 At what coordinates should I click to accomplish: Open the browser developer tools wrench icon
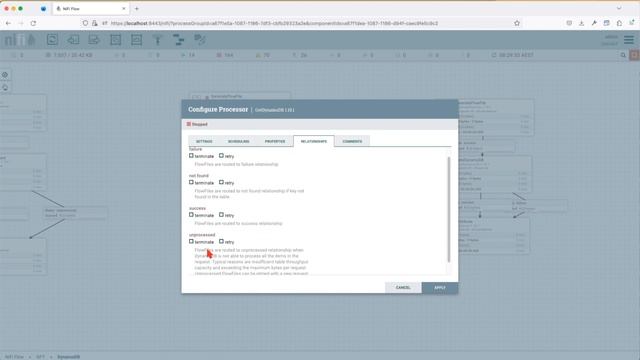[x=594, y=23]
